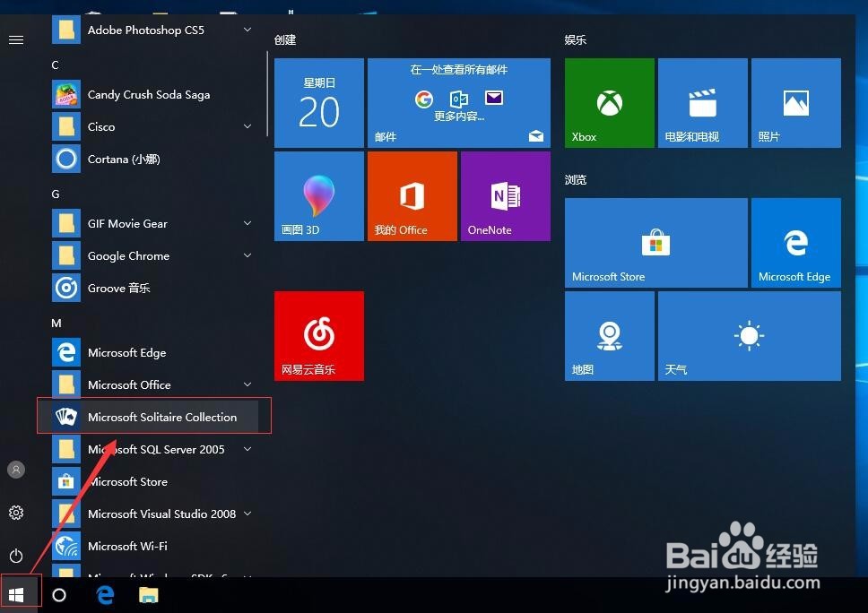
Task: Open File Explorer from taskbar
Action: click(148, 595)
